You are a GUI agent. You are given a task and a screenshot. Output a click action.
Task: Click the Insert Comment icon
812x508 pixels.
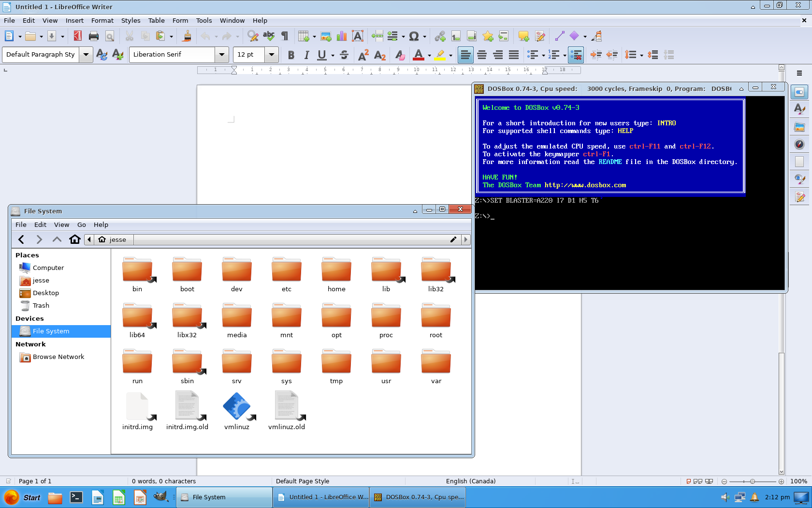click(x=523, y=36)
